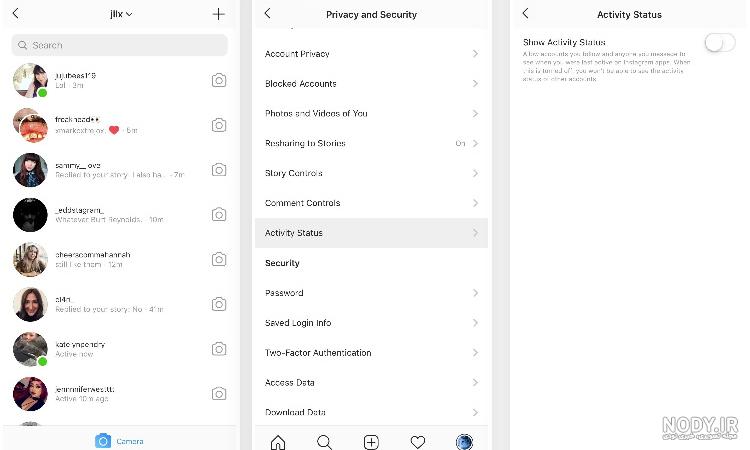Click the Search input field
750x450 pixels.
click(120, 45)
